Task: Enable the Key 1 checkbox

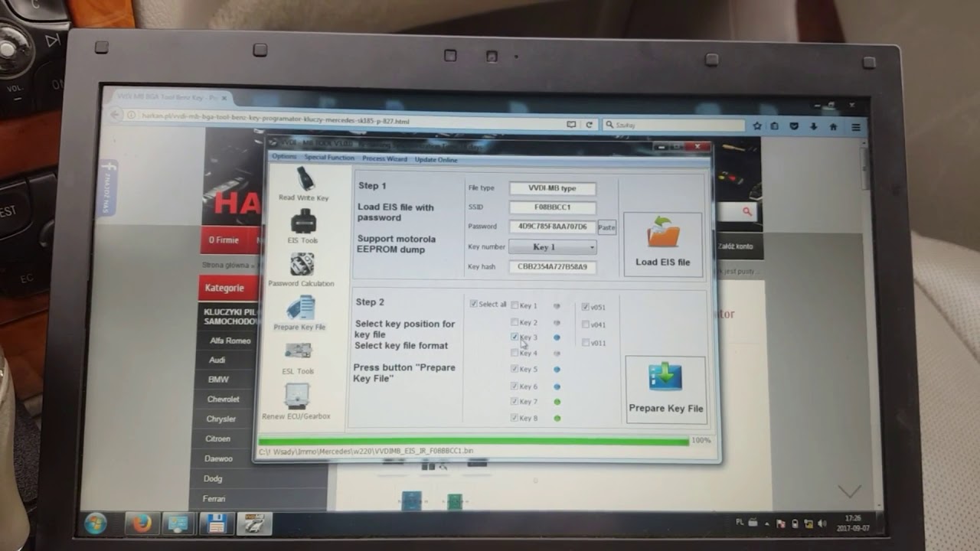Action: coord(515,305)
